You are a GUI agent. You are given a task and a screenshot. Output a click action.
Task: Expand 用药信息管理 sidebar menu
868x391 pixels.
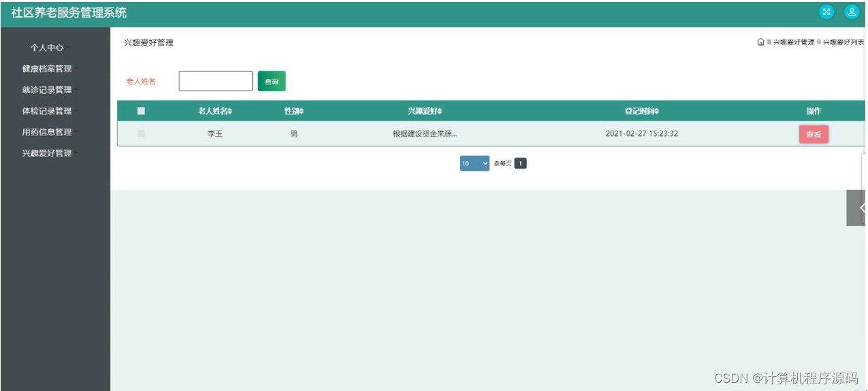pyautogui.click(x=50, y=132)
